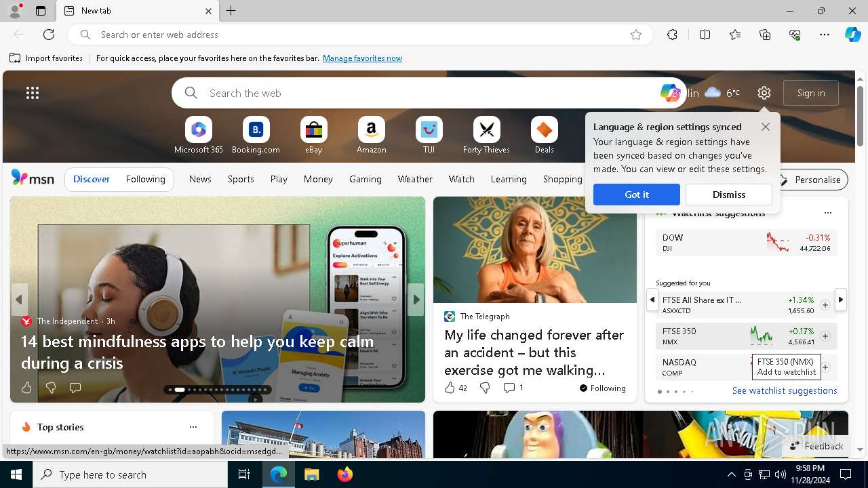868x488 pixels.
Task: Open the Weather section
Action: (415, 179)
